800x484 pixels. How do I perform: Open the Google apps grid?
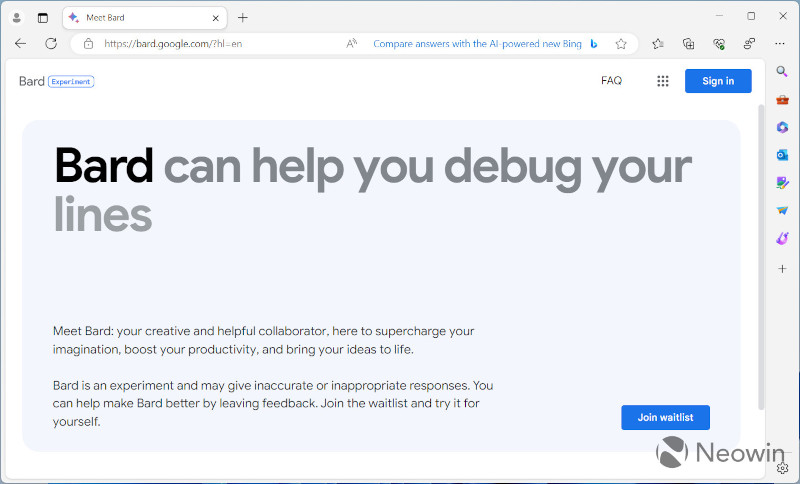pyautogui.click(x=663, y=81)
